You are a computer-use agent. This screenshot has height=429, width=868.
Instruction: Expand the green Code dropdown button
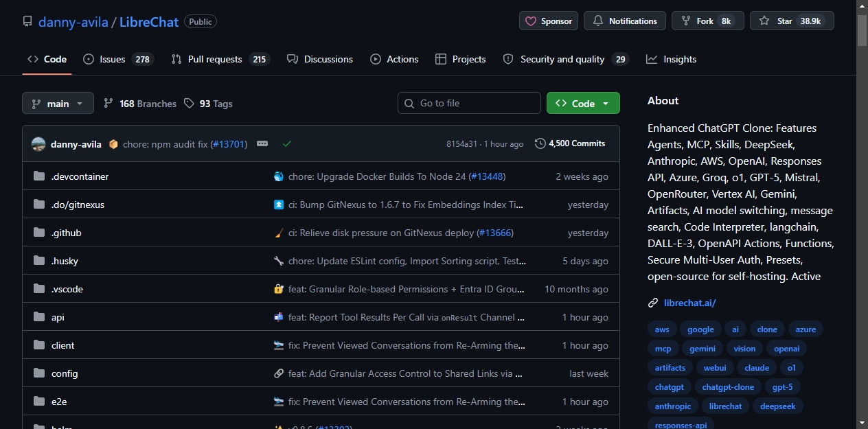coord(583,103)
